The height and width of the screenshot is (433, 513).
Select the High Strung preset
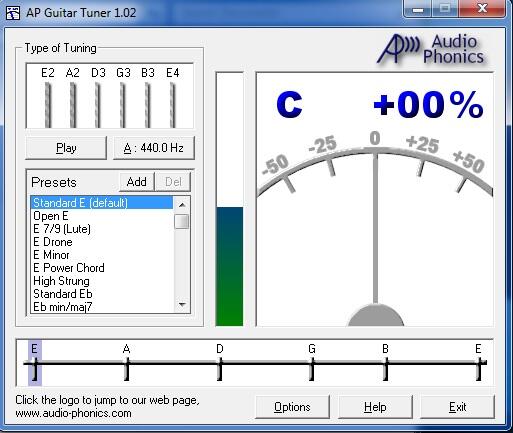102,281
